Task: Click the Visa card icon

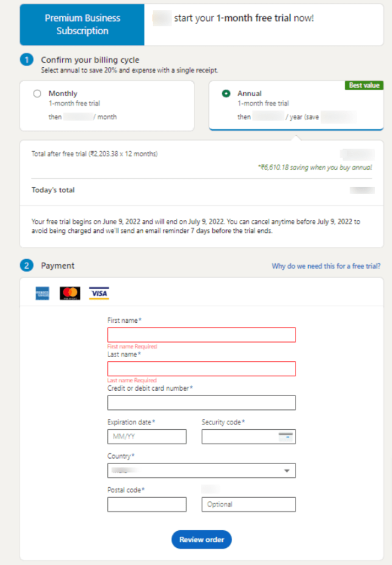Action: tap(99, 294)
